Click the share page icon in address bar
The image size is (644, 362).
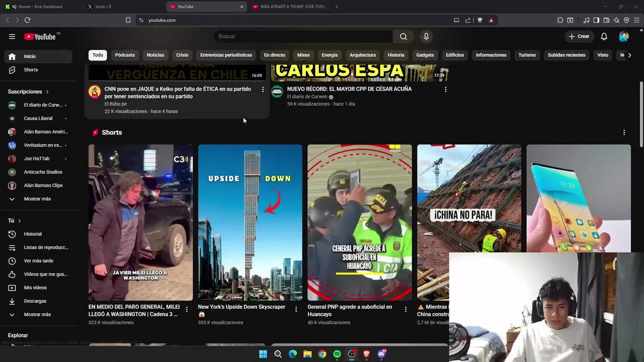point(468,20)
